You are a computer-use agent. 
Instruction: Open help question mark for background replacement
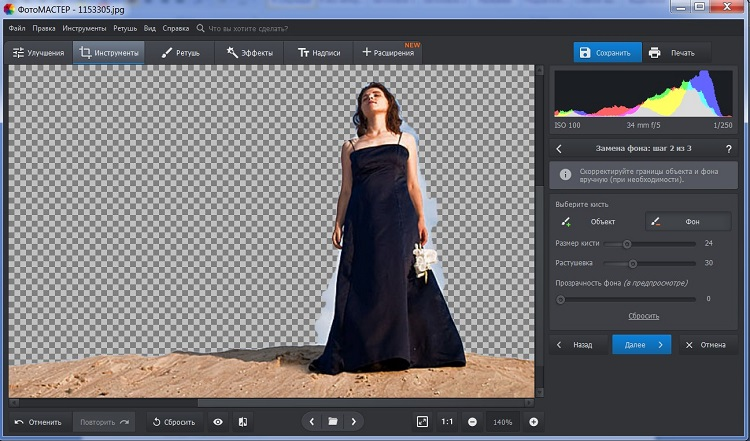[728, 149]
